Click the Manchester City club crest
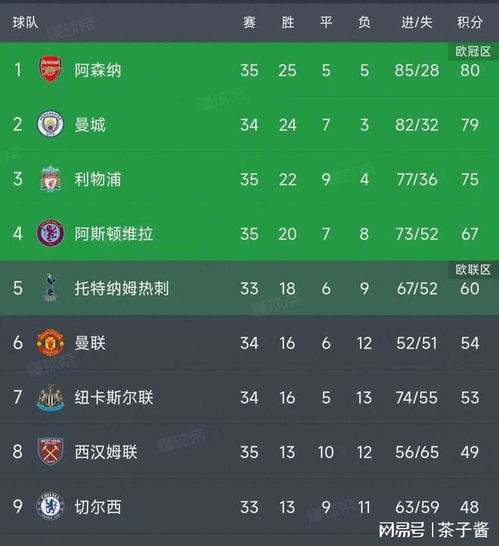This screenshot has width=499, height=546. (x=50, y=124)
